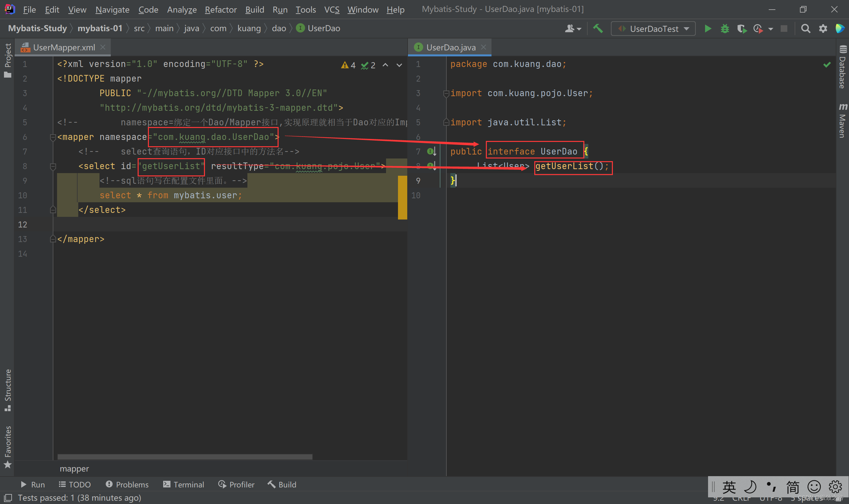Screen dimensions: 849x504
Task: Open the Build tool window
Action: click(x=282, y=485)
